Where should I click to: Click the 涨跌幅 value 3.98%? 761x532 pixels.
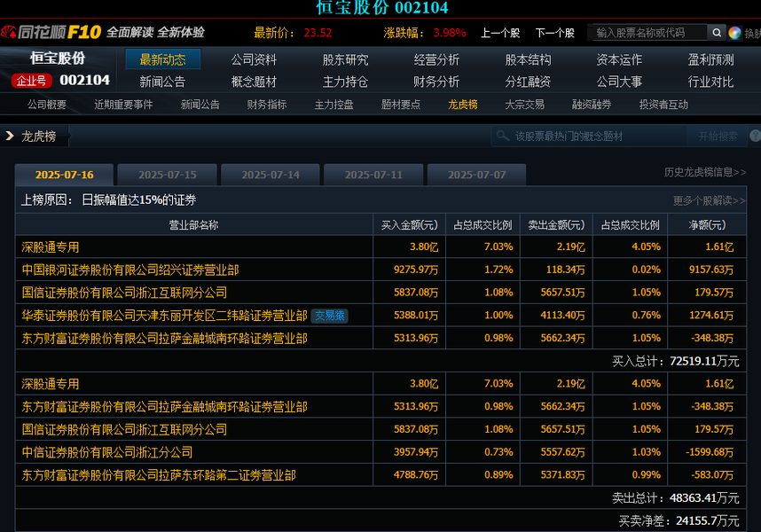[450, 33]
